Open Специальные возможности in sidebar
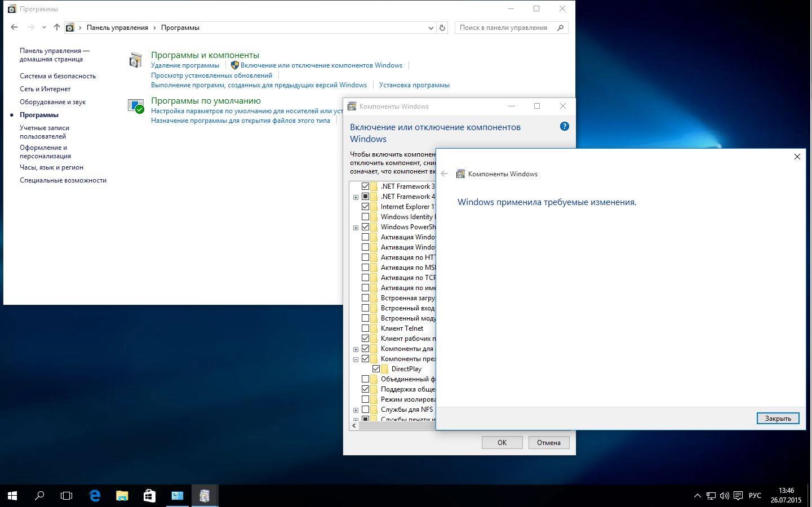 63,180
